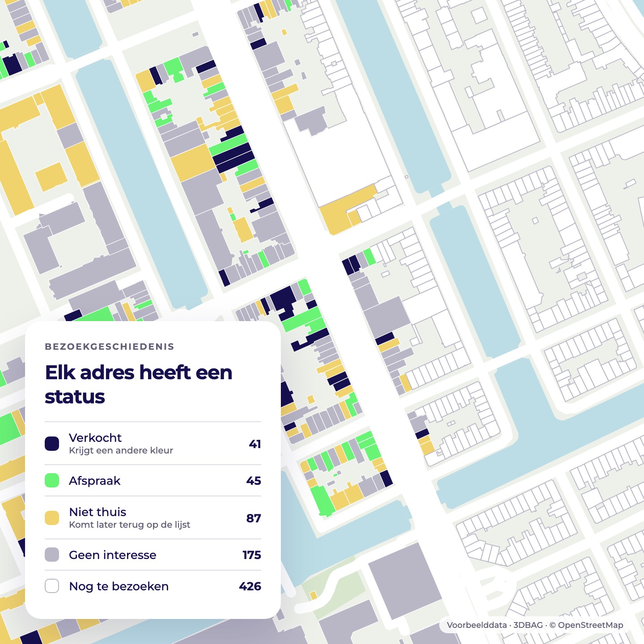Select the Geen interesse label
Image resolution: width=644 pixels, height=644 pixels.
pos(113,555)
